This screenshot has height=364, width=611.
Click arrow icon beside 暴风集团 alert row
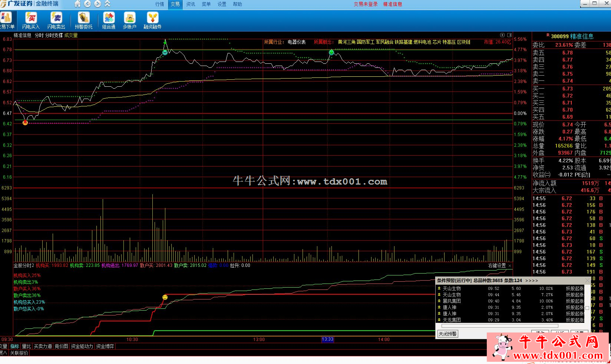click(x=439, y=301)
